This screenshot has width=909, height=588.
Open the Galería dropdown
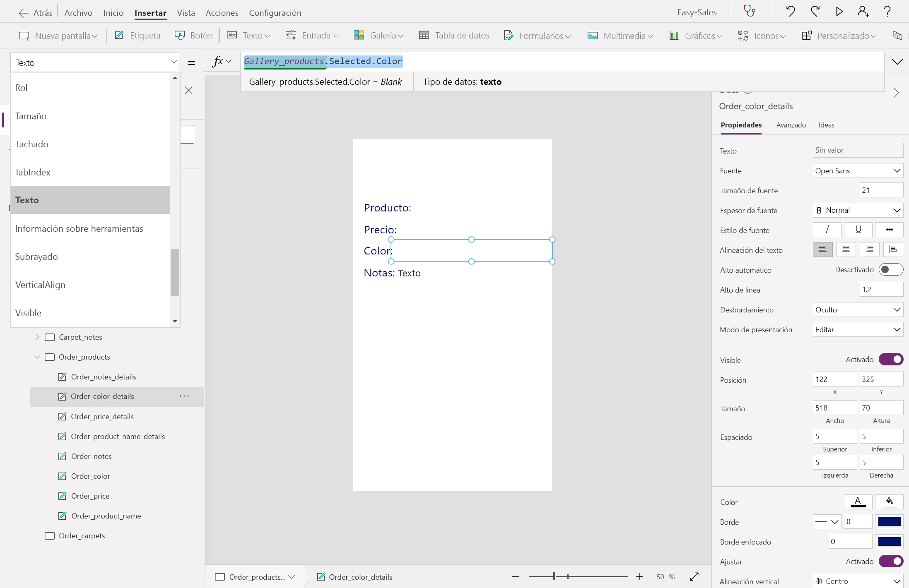[x=379, y=36]
